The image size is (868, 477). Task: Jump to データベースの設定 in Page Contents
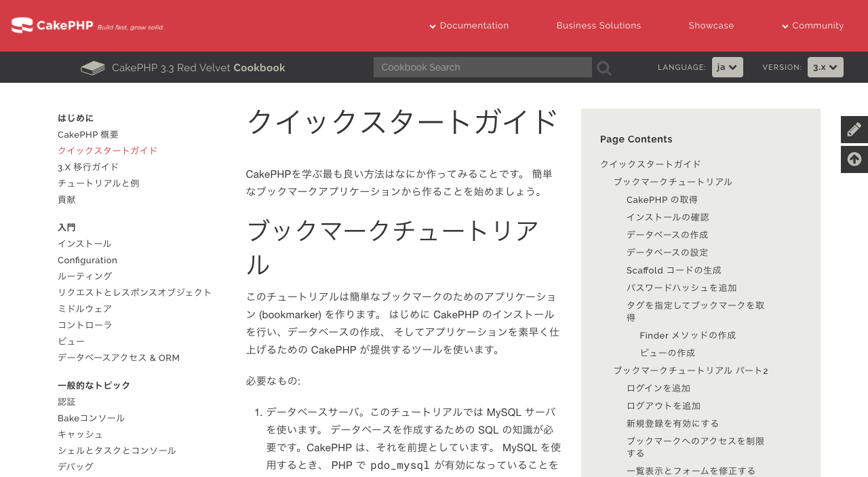point(667,252)
